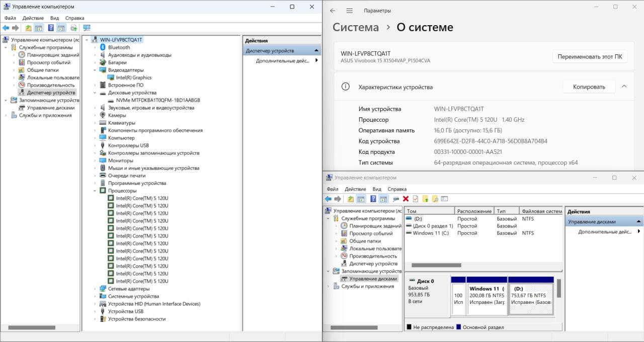Select the Windows 11 200,08 ГБ partition block
The image size is (644, 342).
487,295
